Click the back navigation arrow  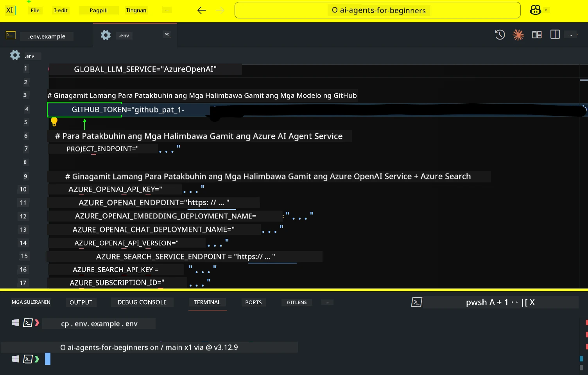(x=202, y=10)
